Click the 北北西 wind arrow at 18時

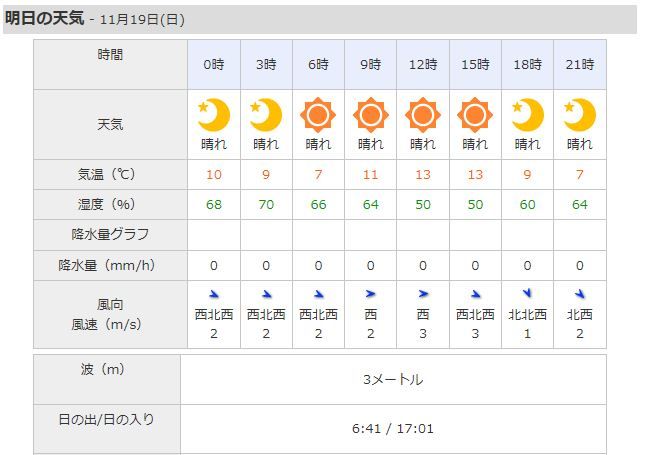pos(527,293)
